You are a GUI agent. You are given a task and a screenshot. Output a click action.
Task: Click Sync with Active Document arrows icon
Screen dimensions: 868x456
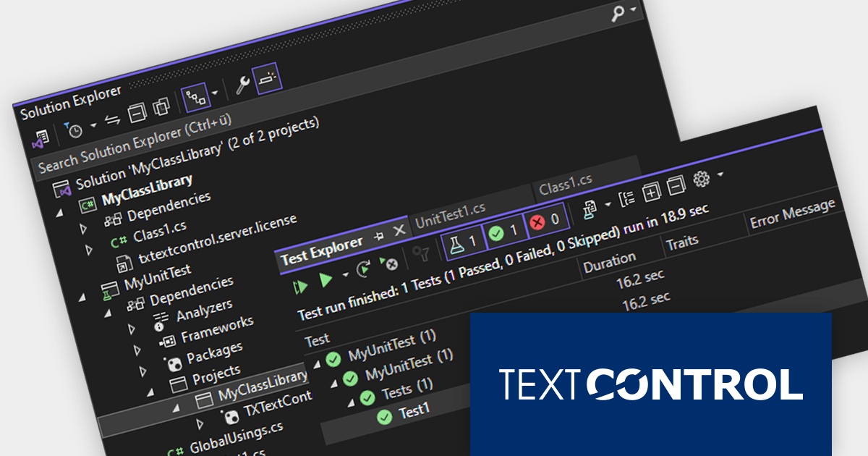pos(112,119)
